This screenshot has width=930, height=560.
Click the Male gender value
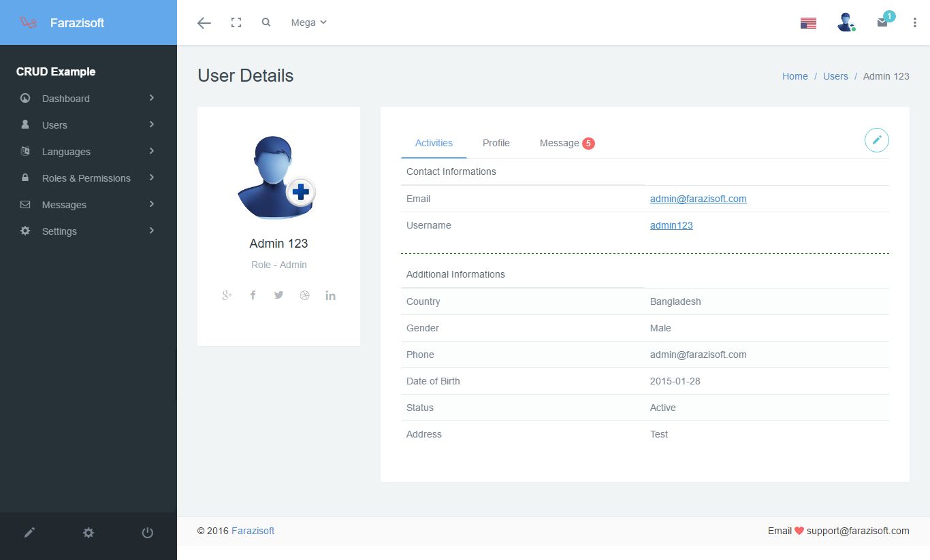660,328
